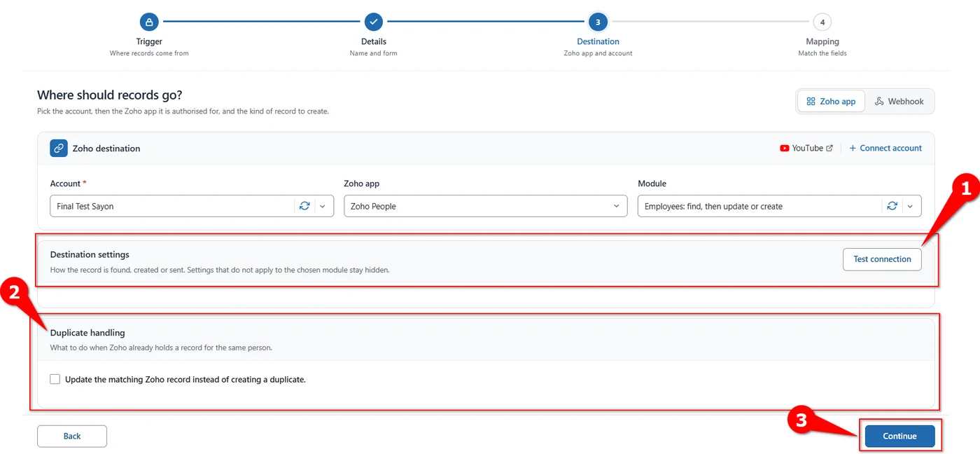Refresh the Account list
980x454 pixels.
(x=304, y=206)
